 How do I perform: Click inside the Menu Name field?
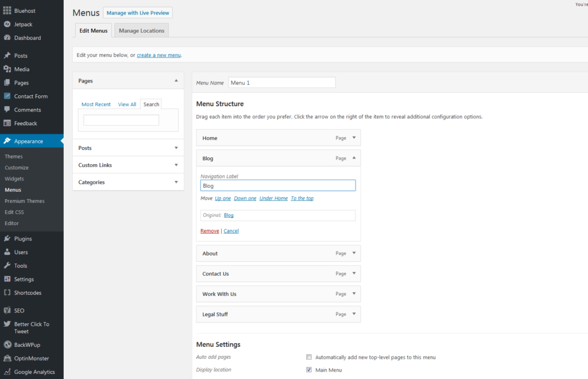pyautogui.click(x=281, y=82)
